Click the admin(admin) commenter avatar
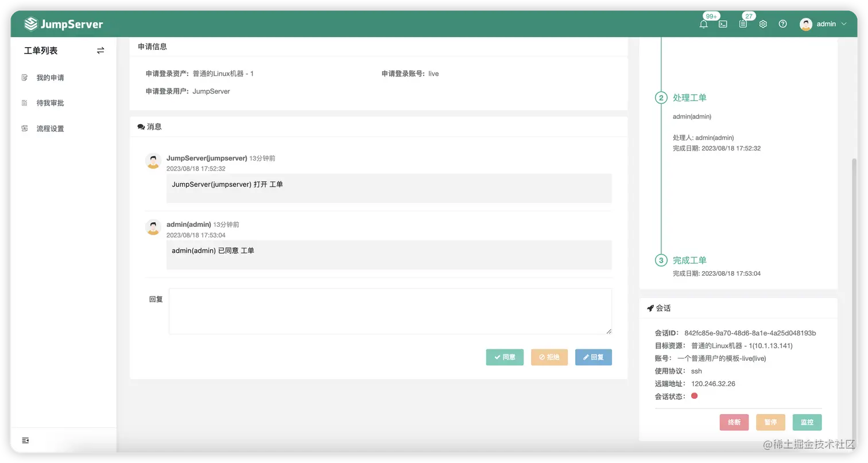 [x=153, y=227]
